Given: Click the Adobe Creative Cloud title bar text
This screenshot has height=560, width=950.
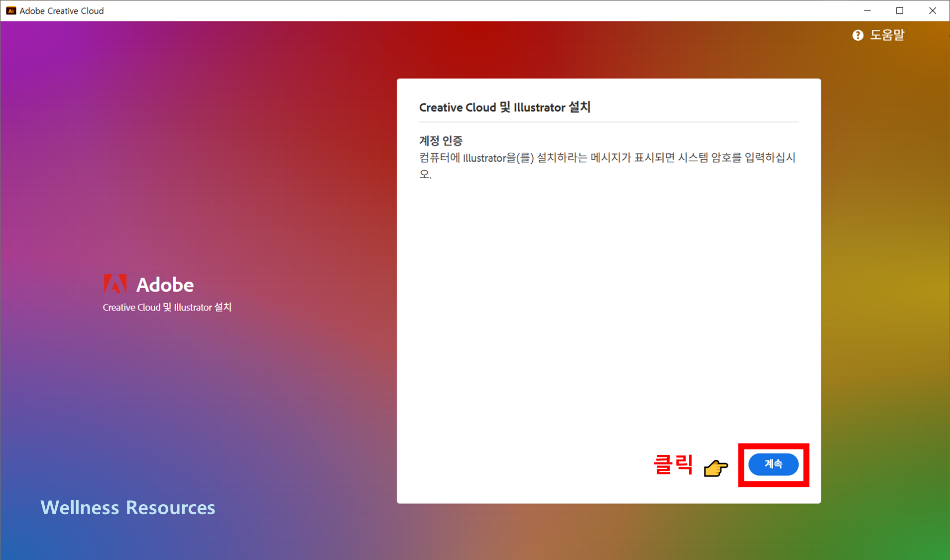Looking at the screenshot, I should coord(61,10).
